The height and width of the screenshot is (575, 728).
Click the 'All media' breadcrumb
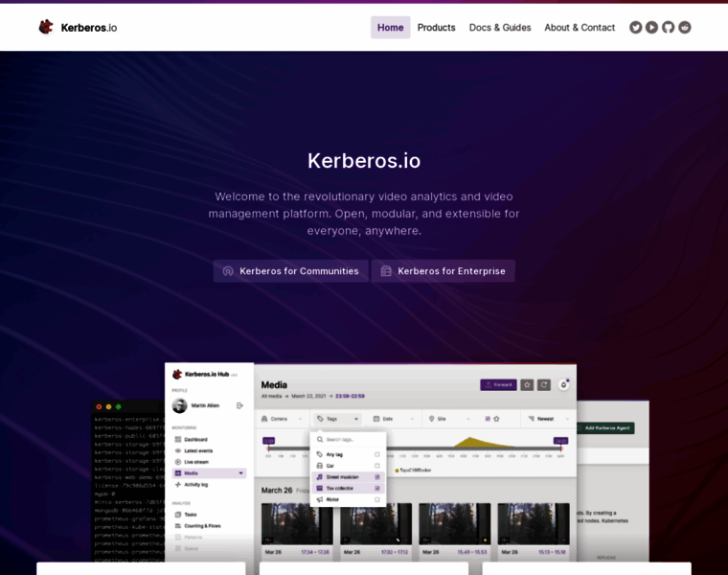(x=272, y=396)
